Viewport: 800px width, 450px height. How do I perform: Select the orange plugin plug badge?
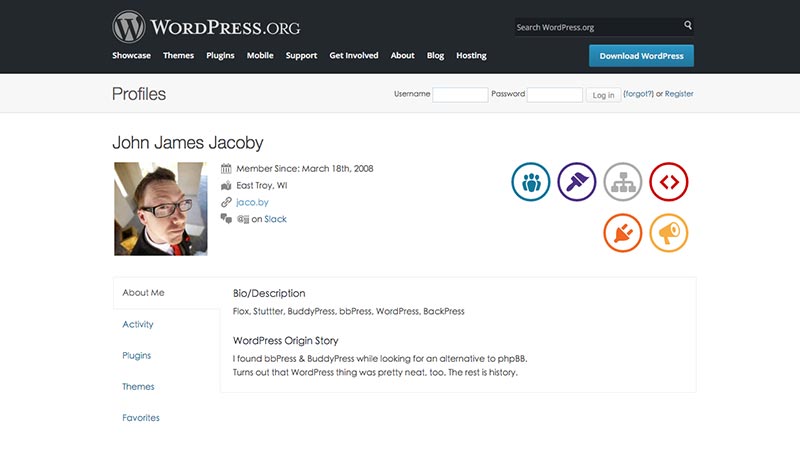pos(622,233)
